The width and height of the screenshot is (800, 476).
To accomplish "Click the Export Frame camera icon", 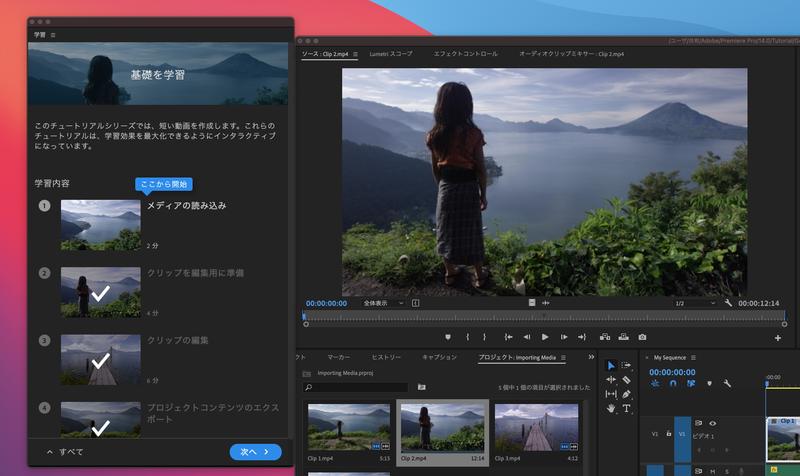I will pos(642,337).
